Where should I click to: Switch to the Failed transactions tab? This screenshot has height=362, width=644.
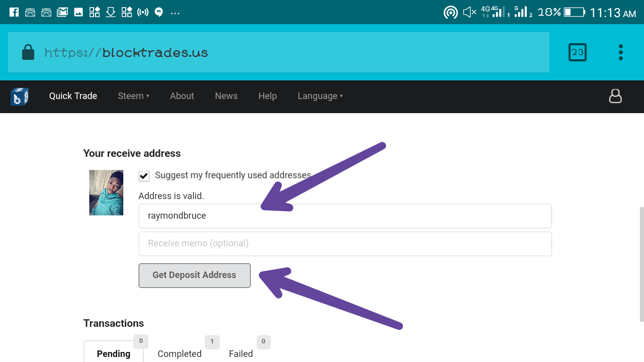(x=241, y=353)
